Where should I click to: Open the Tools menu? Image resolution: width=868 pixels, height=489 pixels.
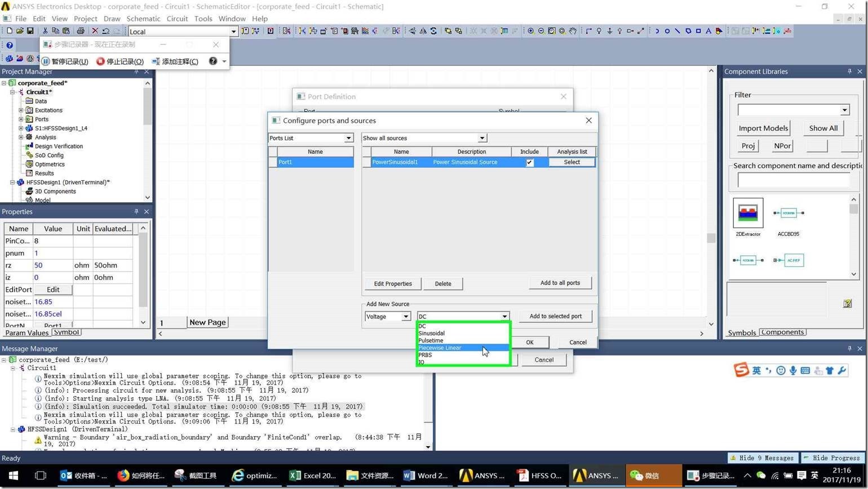click(203, 19)
